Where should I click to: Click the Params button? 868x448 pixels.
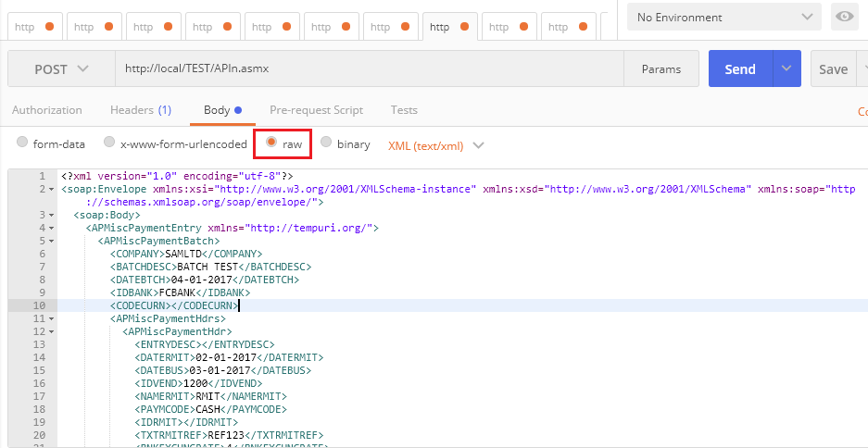[661, 69]
